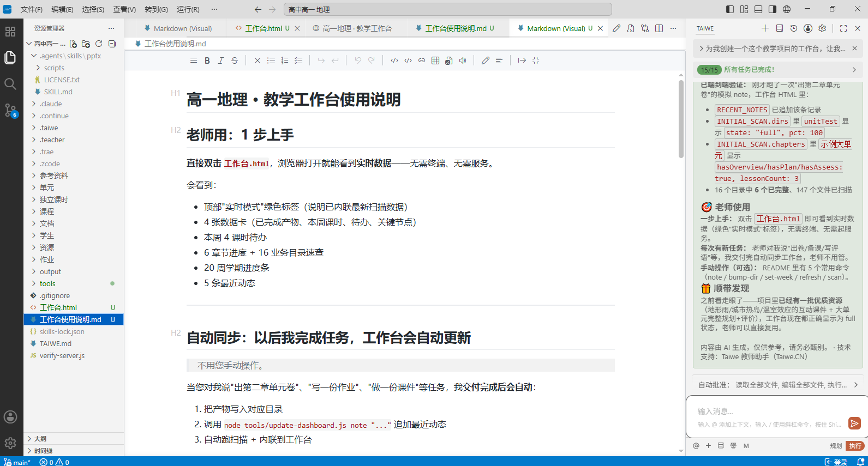Start a new TAIWE chat with the plus icon
The height and width of the screenshot is (466, 868).
(765, 28)
